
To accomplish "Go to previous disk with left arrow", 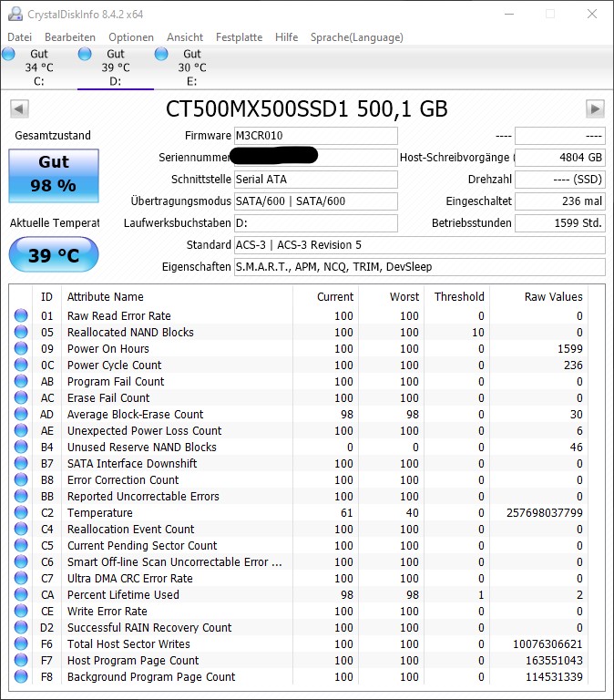I will click(x=19, y=108).
